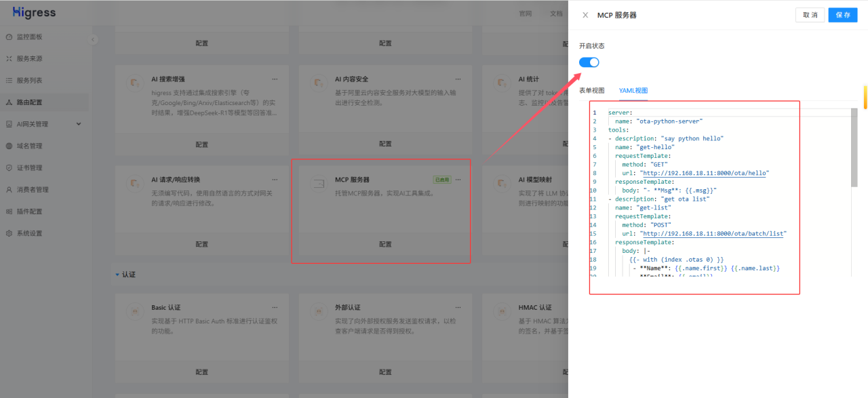This screenshot has width=868, height=398.
Task: Click the MCP 服务器 card title
Action: coord(352,180)
